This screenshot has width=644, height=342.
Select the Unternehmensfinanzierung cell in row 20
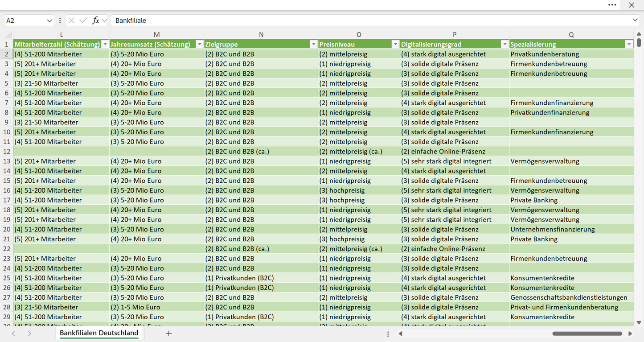click(571, 229)
